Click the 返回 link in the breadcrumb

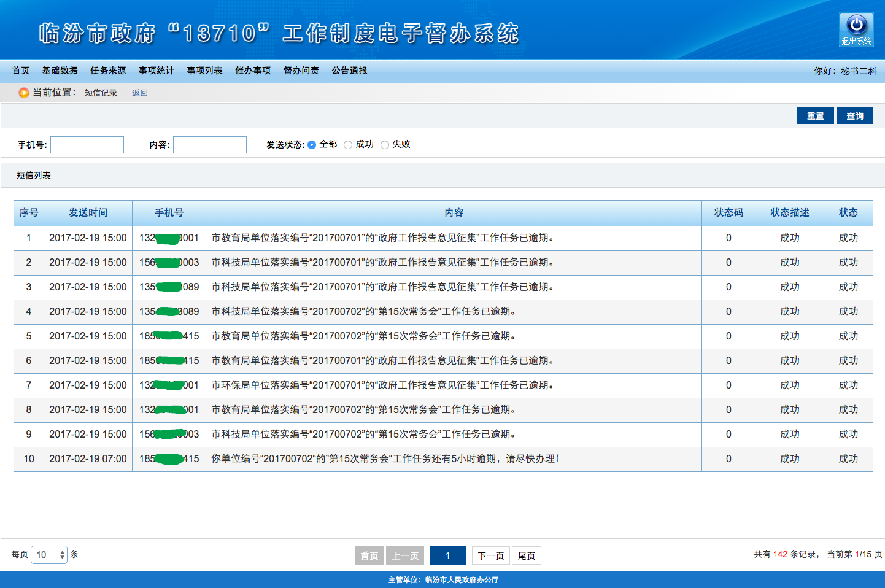click(140, 93)
